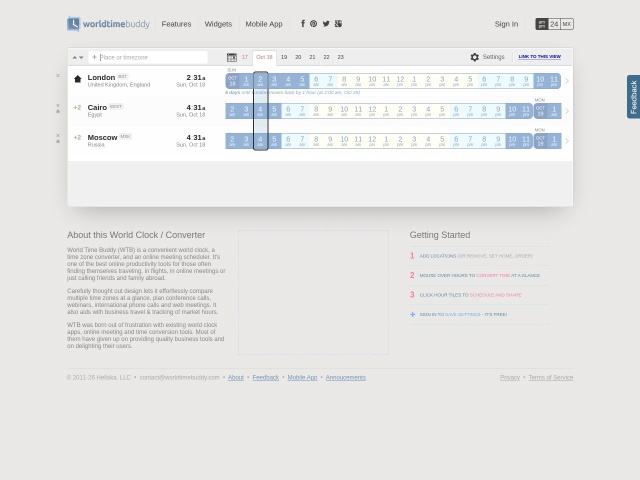The height and width of the screenshot is (480, 640).
Task: Open Terms of Service link
Action: (551, 378)
